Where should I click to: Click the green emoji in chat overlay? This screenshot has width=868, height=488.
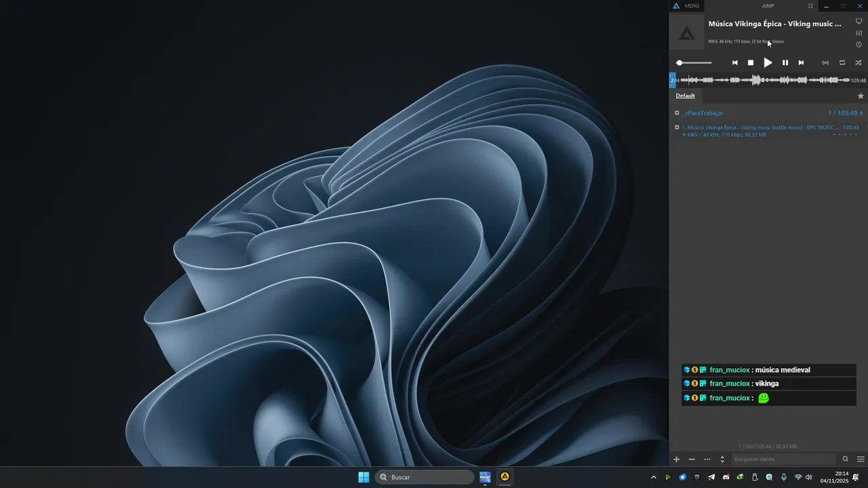764,398
